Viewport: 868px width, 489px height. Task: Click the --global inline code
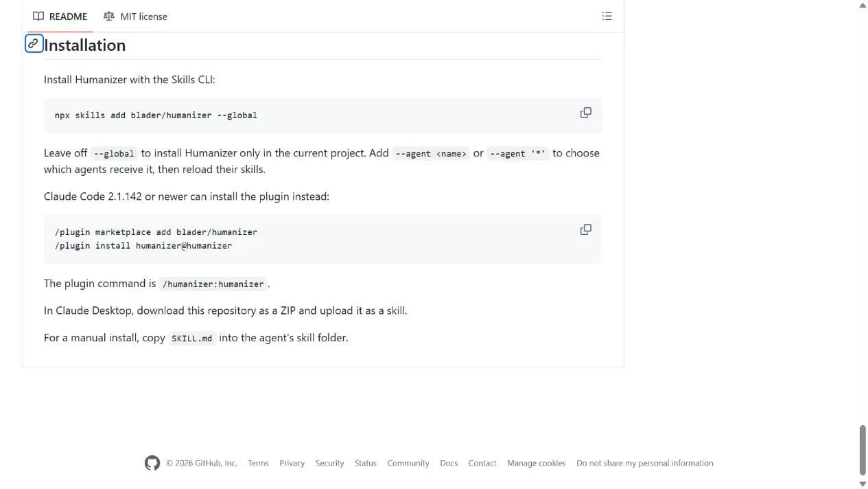(113, 154)
